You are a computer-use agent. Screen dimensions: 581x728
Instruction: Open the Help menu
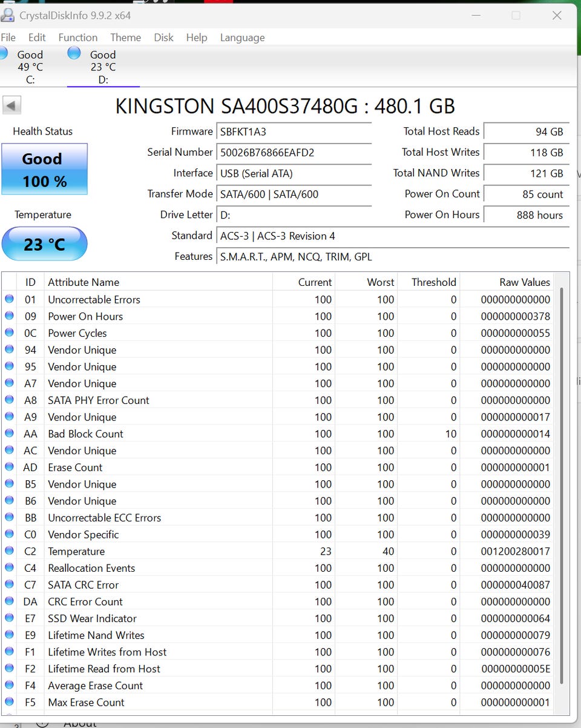point(197,38)
